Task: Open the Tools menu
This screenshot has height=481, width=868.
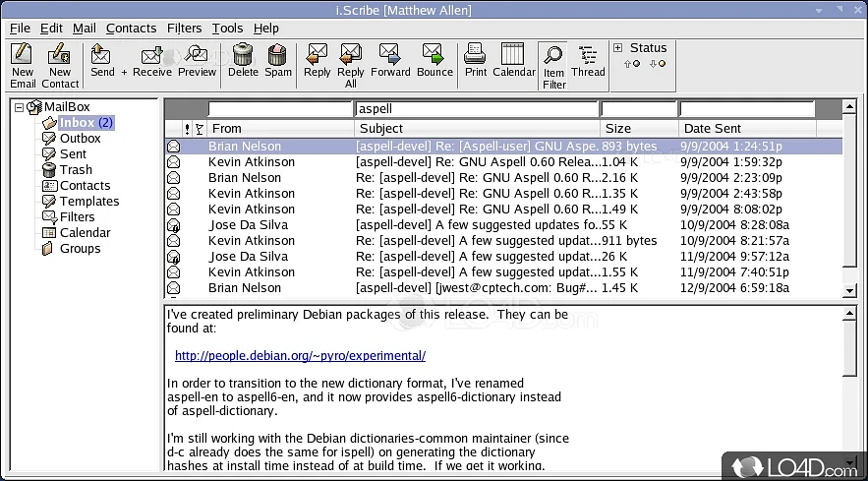Action: click(x=227, y=29)
